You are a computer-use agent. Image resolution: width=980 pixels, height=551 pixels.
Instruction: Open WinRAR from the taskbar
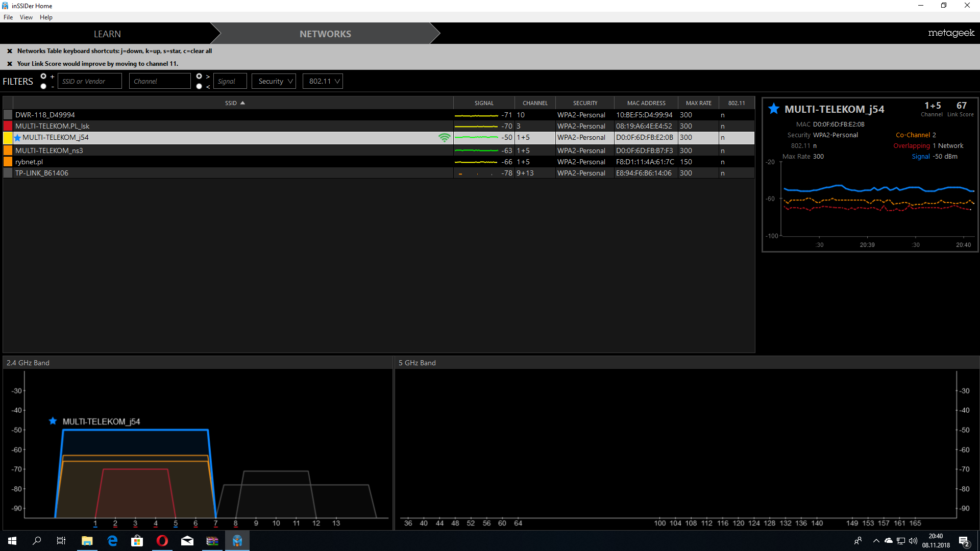pos(212,541)
